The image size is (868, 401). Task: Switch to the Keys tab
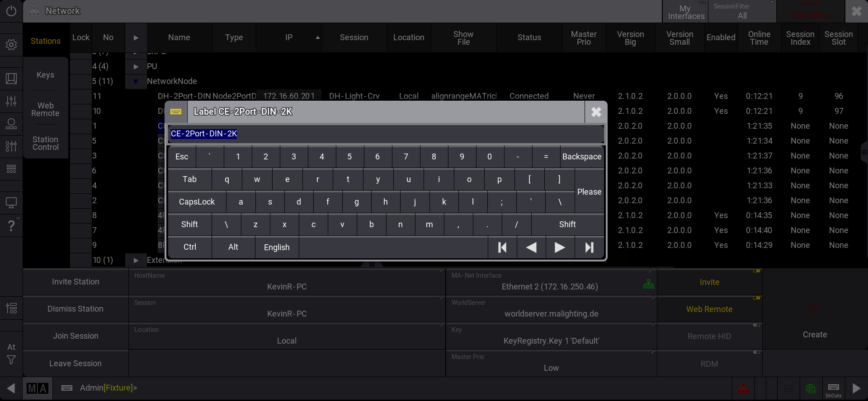pos(45,75)
